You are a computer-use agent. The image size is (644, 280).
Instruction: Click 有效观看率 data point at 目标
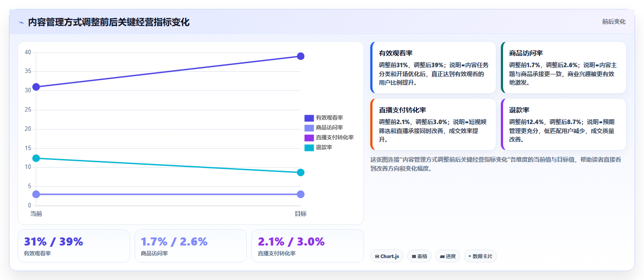[301, 56]
